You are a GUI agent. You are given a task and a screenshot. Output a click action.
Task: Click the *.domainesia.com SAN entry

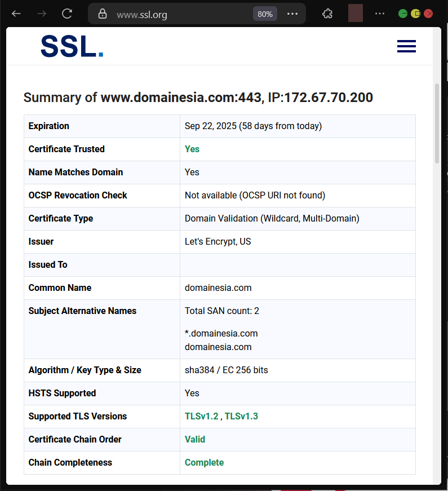(221, 334)
